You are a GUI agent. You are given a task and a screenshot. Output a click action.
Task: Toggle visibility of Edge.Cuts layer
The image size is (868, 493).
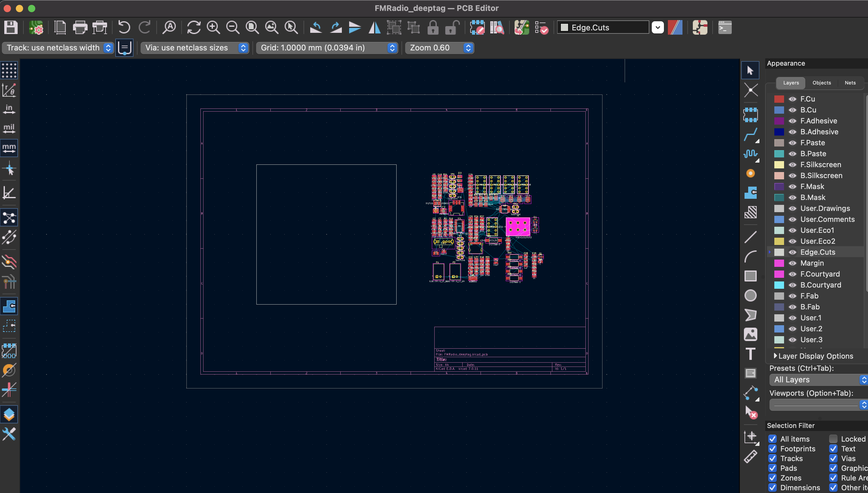coord(793,252)
